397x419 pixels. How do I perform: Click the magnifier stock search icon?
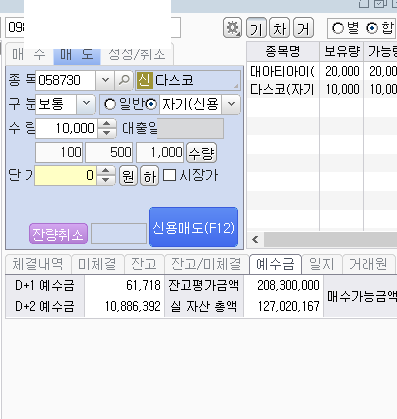point(124,80)
